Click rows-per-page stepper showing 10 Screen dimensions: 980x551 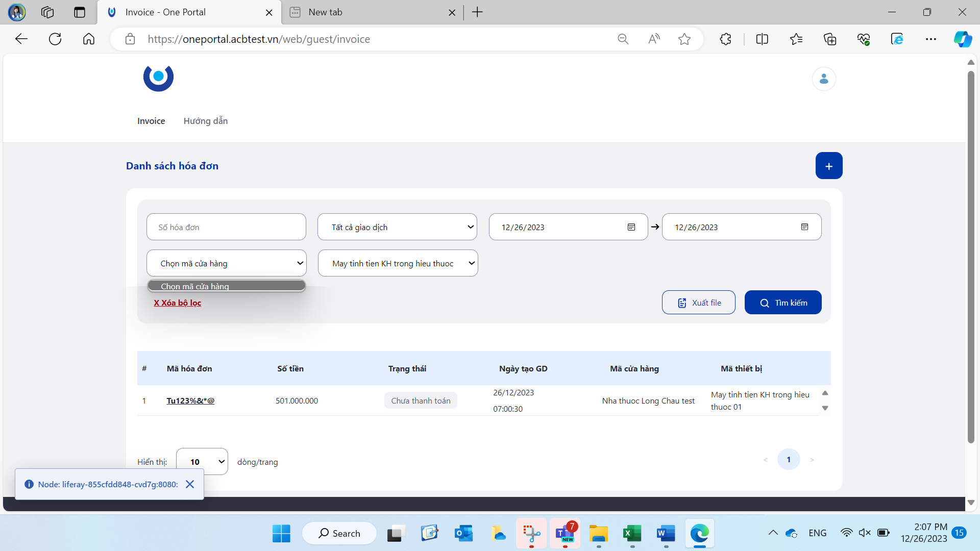[x=201, y=462]
